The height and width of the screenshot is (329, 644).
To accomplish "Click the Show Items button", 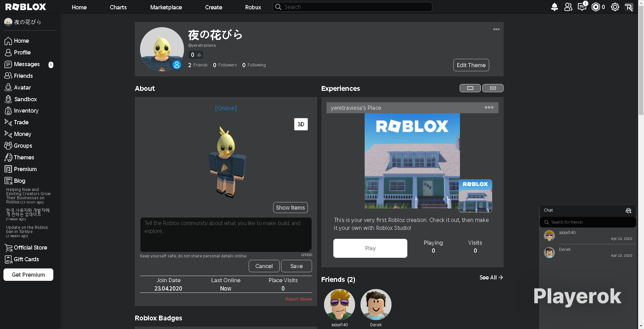I will coord(290,208).
